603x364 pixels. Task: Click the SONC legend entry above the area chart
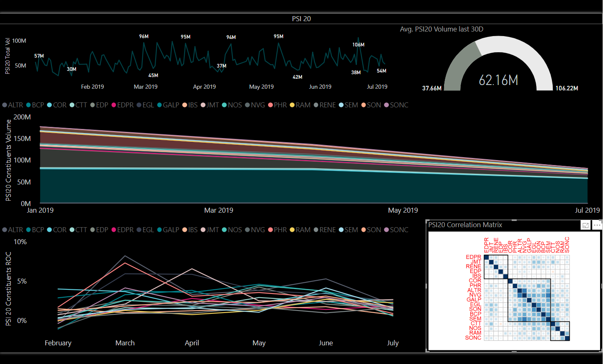[396, 105]
